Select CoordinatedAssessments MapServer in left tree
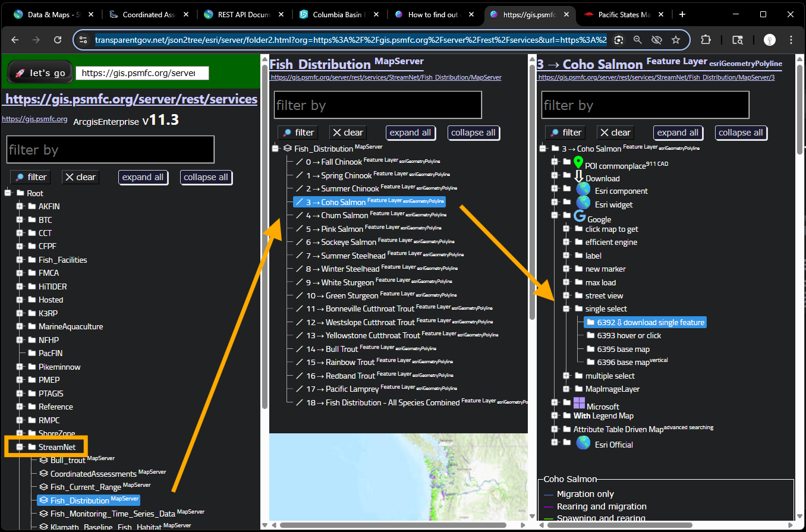Image resolution: width=806 pixels, height=532 pixels. point(102,474)
